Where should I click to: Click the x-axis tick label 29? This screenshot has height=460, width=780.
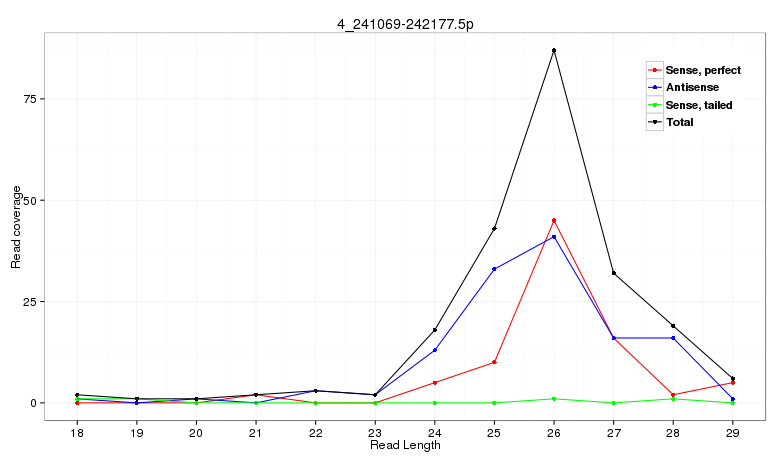click(733, 432)
